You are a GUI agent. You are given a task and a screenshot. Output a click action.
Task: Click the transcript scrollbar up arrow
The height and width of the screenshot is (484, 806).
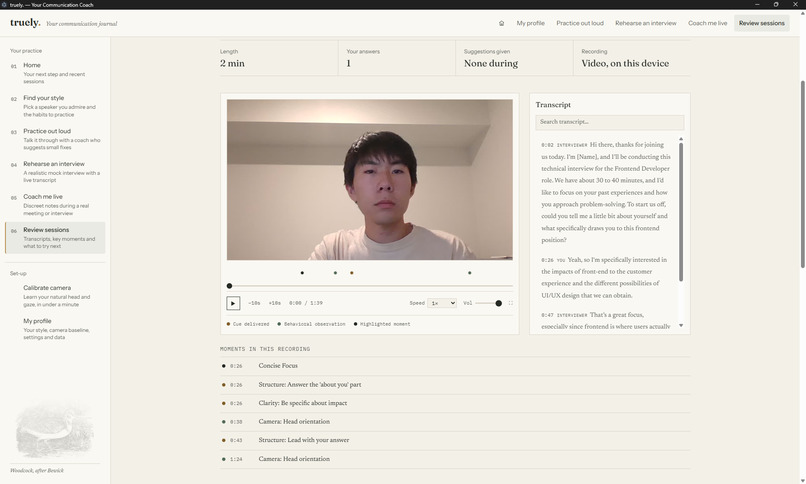681,139
